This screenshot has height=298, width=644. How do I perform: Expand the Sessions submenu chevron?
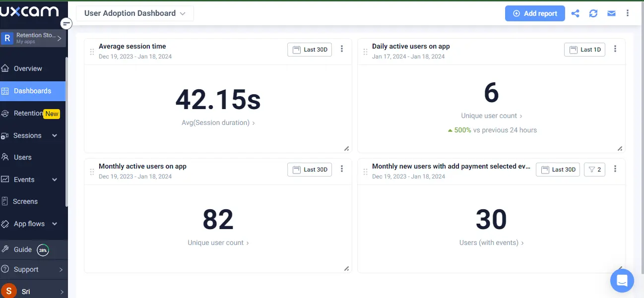[x=55, y=135]
